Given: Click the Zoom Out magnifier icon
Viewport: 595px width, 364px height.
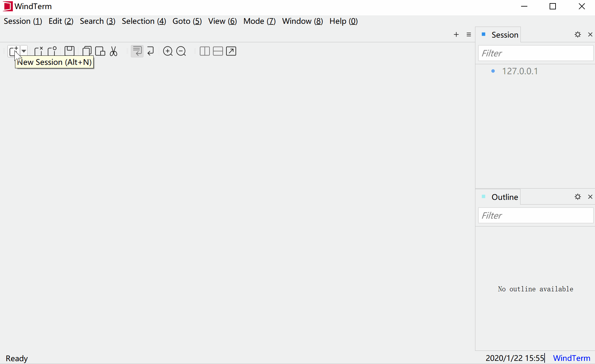Looking at the screenshot, I should coord(181,51).
